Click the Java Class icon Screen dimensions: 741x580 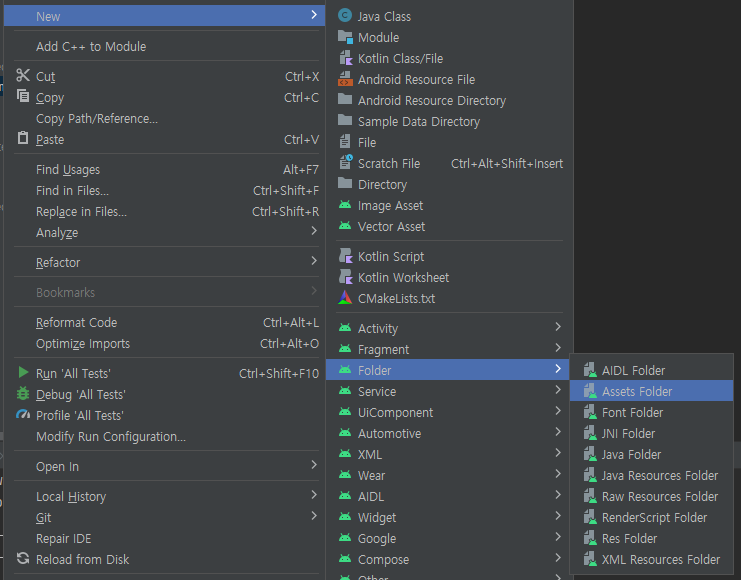(345, 16)
